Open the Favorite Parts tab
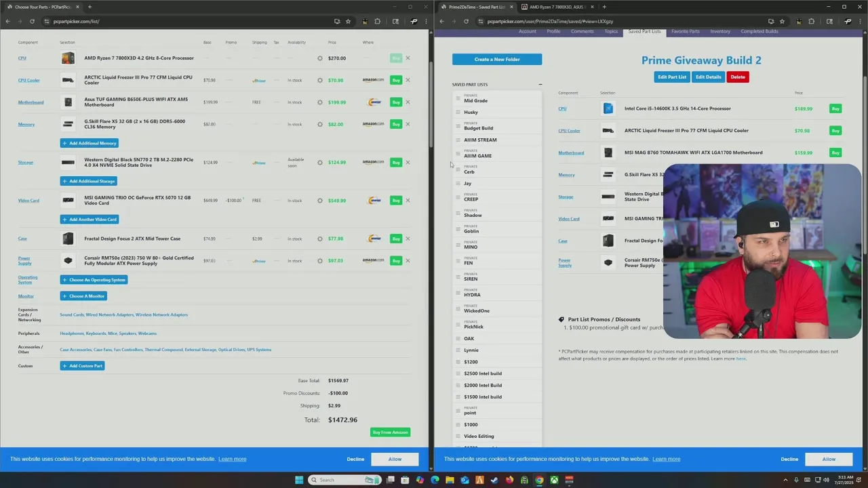The width and height of the screenshot is (868, 488). tap(686, 31)
